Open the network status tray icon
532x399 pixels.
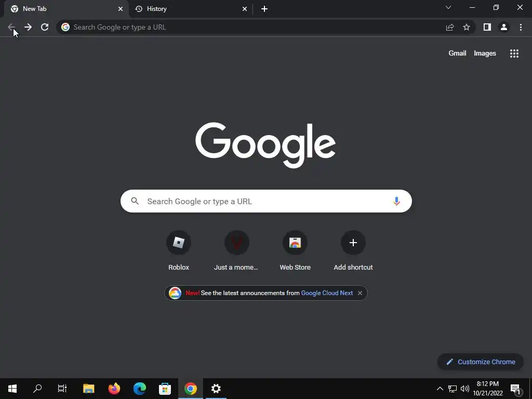click(x=453, y=389)
